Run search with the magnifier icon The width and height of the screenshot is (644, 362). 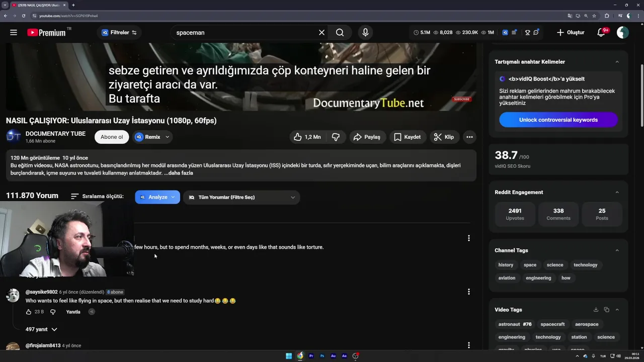[x=340, y=32]
